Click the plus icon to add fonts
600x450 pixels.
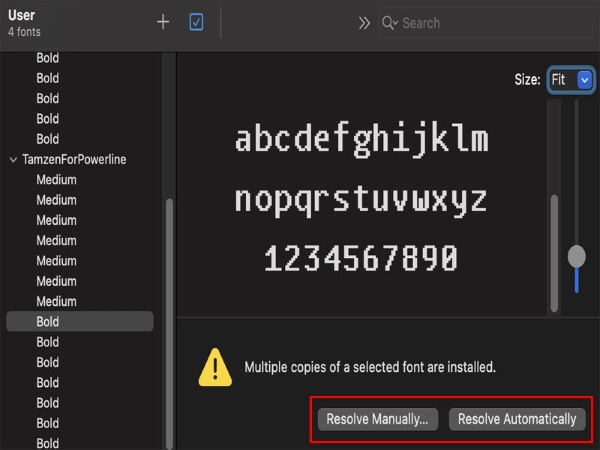163,22
